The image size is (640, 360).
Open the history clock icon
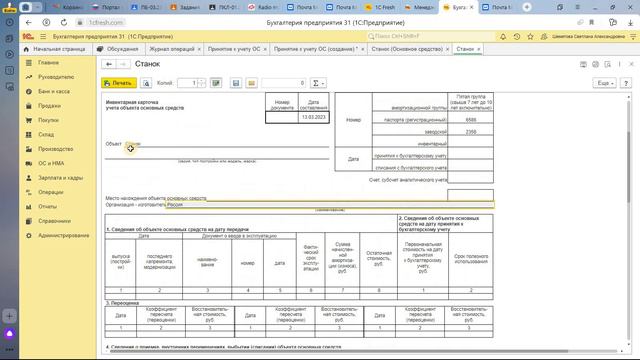(x=517, y=36)
